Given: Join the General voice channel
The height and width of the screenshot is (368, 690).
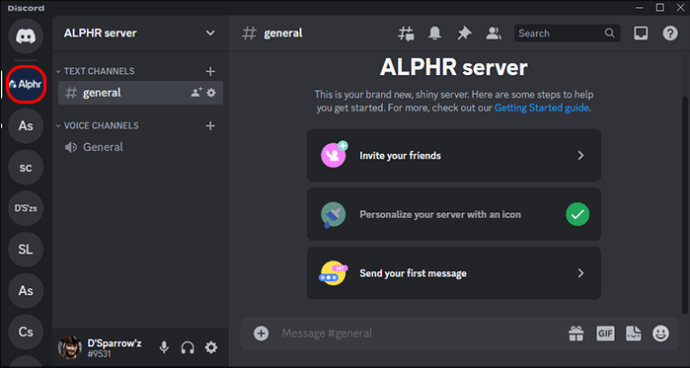Looking at the screenshot, I should point(140,147).
